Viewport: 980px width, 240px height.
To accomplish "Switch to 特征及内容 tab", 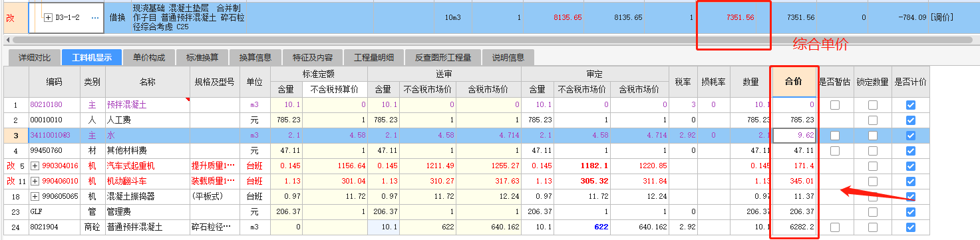I will [x=313, y=57].
